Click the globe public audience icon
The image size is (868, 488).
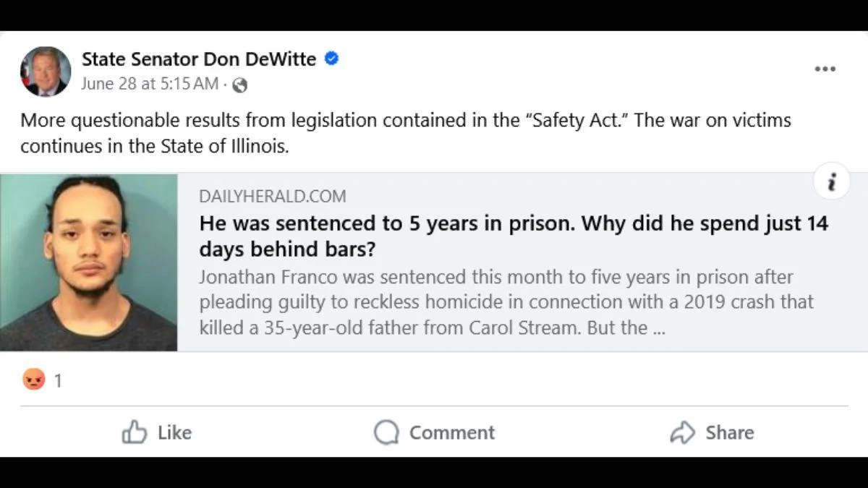pos(240,85)
